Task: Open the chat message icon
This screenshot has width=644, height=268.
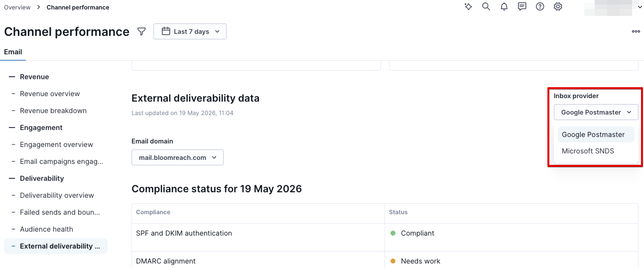Action: (522, 7)
